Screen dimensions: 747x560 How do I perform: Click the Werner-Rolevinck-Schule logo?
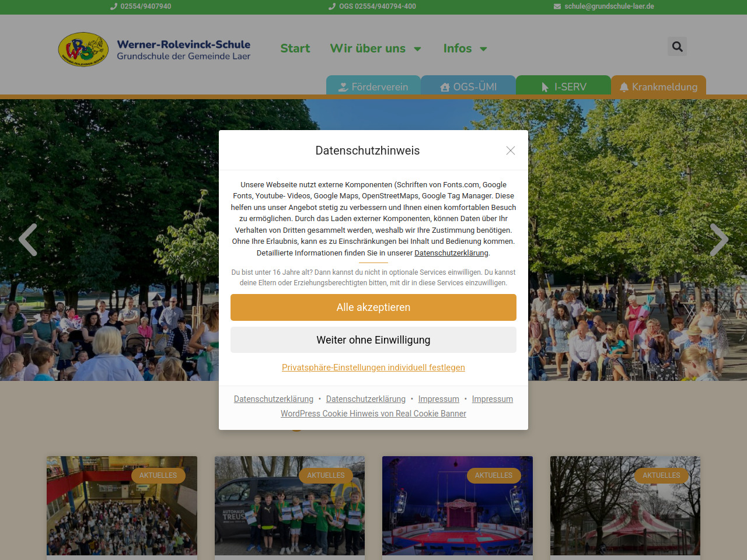click(83, 50)
